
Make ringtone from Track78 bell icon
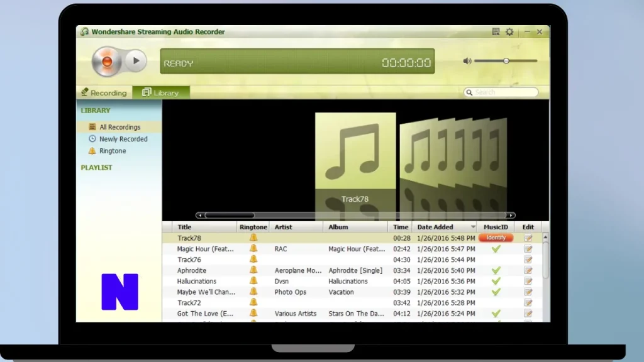point(253,238)
